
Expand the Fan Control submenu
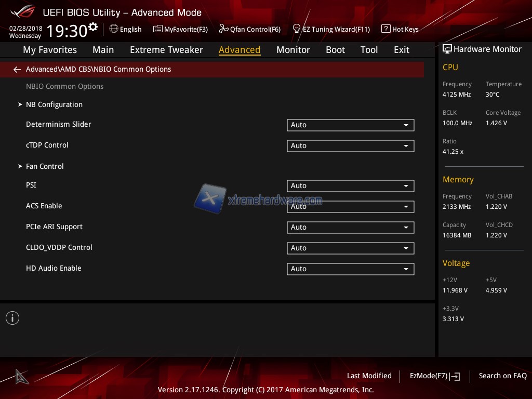45,166
